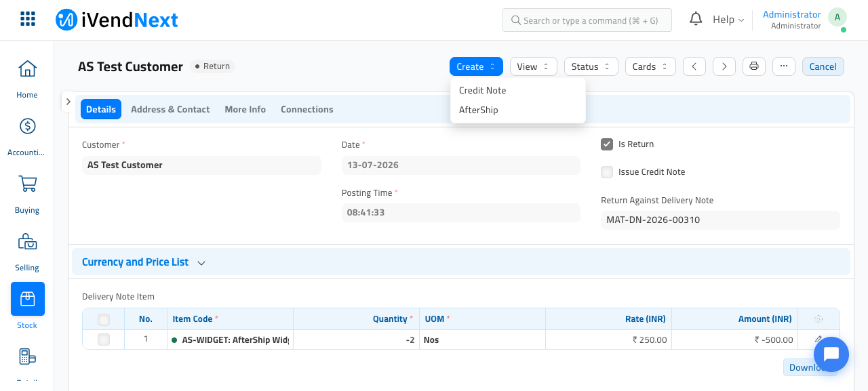Click the Posting Time field

[461, 213]
